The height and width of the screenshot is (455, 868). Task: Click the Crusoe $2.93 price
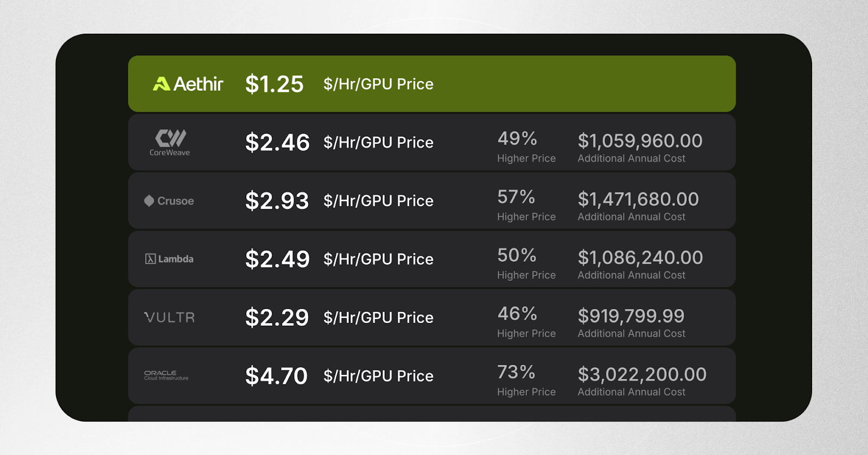coord(277,201)
